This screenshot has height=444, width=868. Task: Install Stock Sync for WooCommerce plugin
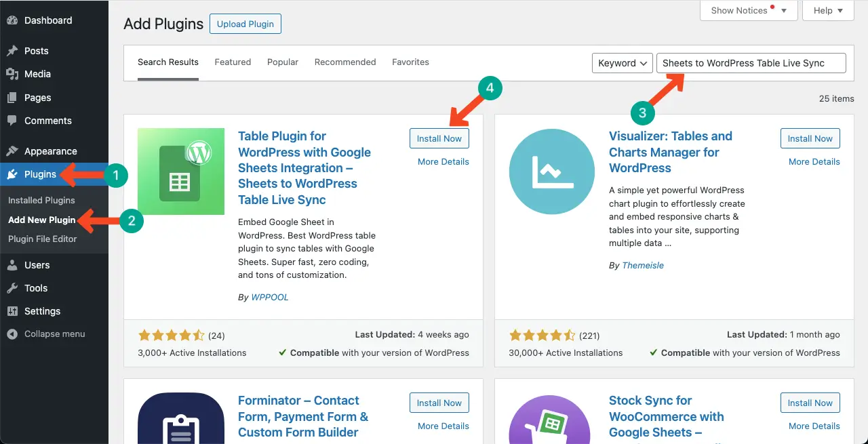[x=810, y=403]
